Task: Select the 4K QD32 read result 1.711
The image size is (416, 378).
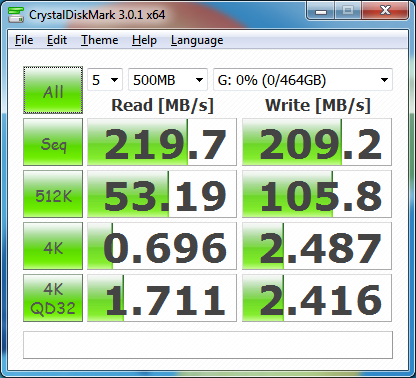Action: pyautogui.click(x=162, y=298)
